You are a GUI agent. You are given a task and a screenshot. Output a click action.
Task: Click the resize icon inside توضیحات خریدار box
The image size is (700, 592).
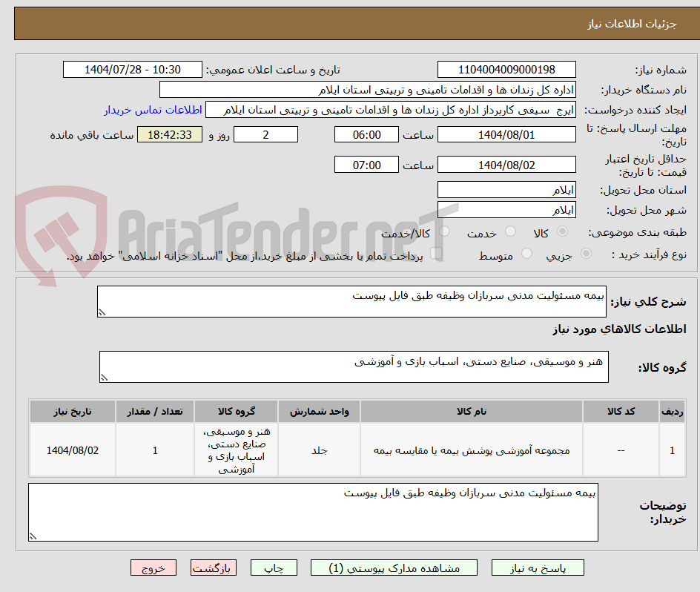click(x=33, y=536)
